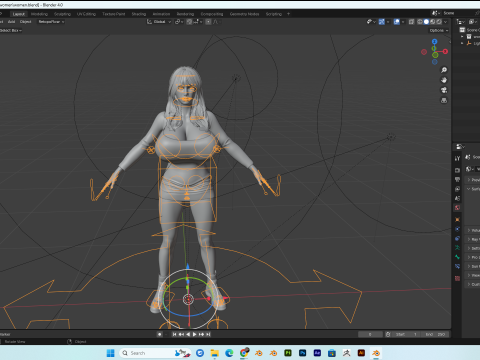
Task: Jump to the timeline start frame
Action: pos(174,334)
